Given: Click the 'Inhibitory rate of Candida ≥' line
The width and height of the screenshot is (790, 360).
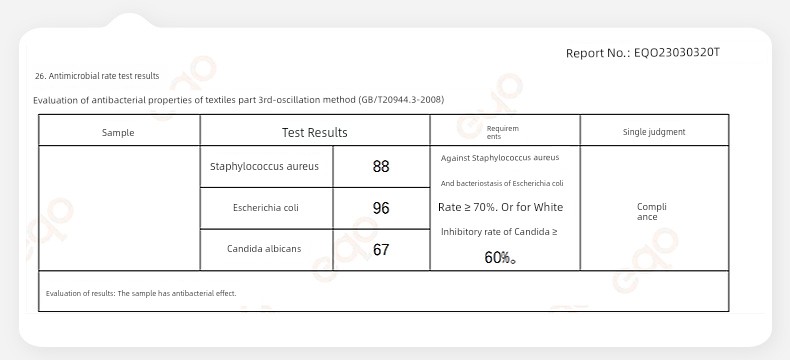Looking at the screenshot, I should [x=499, y=232].
